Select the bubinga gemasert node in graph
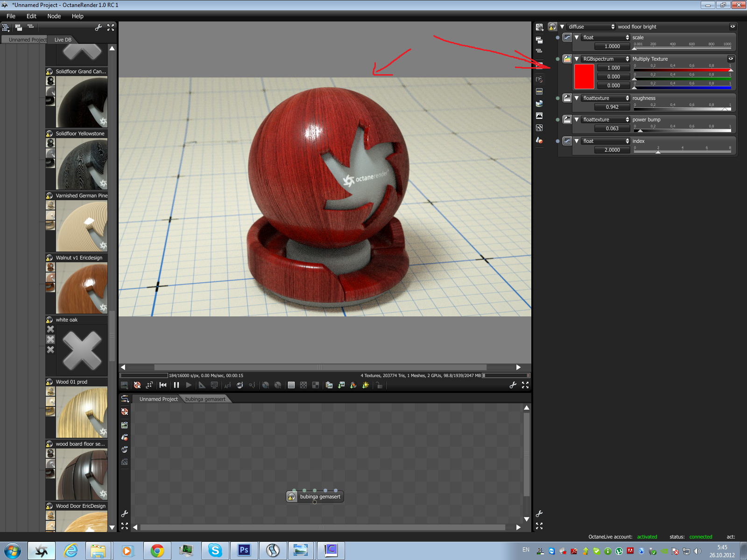 click(315, 497)
